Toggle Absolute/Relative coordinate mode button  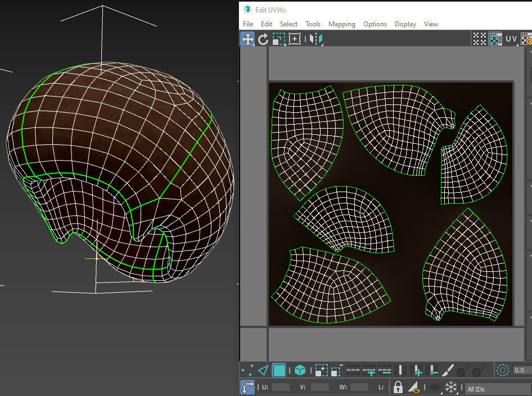tap(247, 387)
